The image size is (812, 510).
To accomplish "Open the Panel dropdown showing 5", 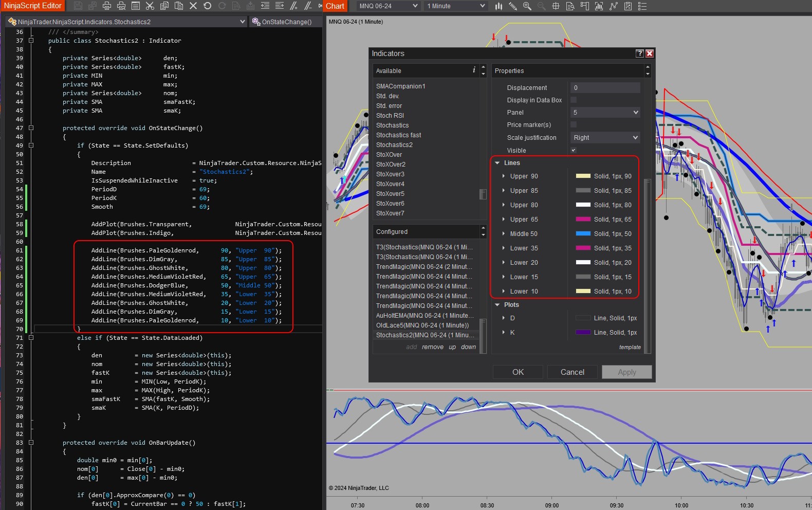I will coord(605,112).
